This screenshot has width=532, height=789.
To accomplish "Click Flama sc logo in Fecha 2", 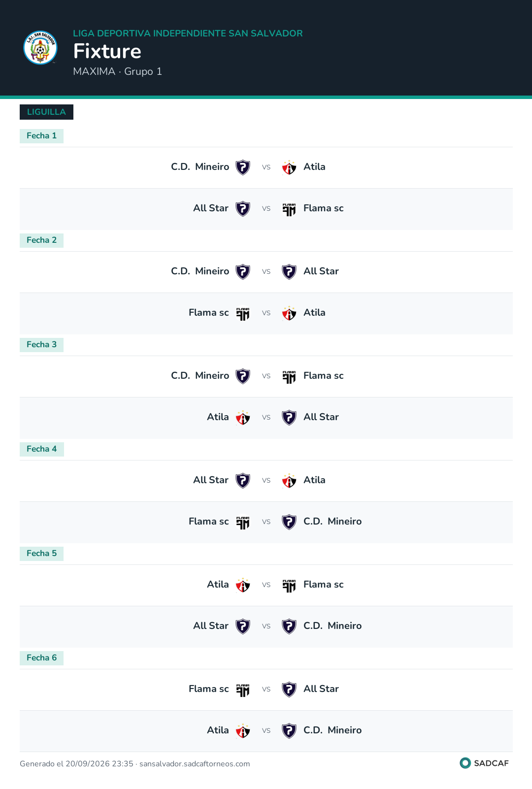I will (243, 313).
